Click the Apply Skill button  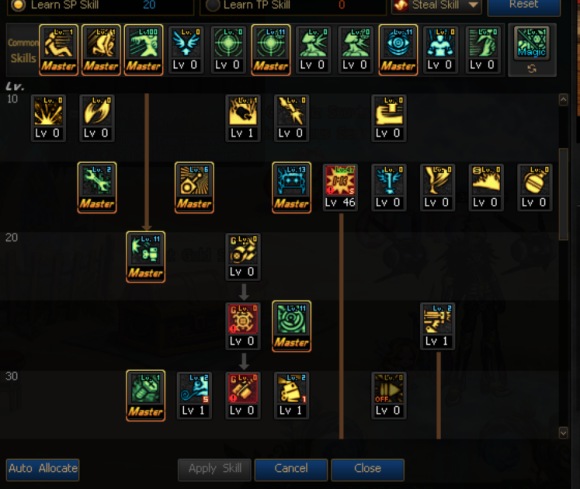[215, 469]
